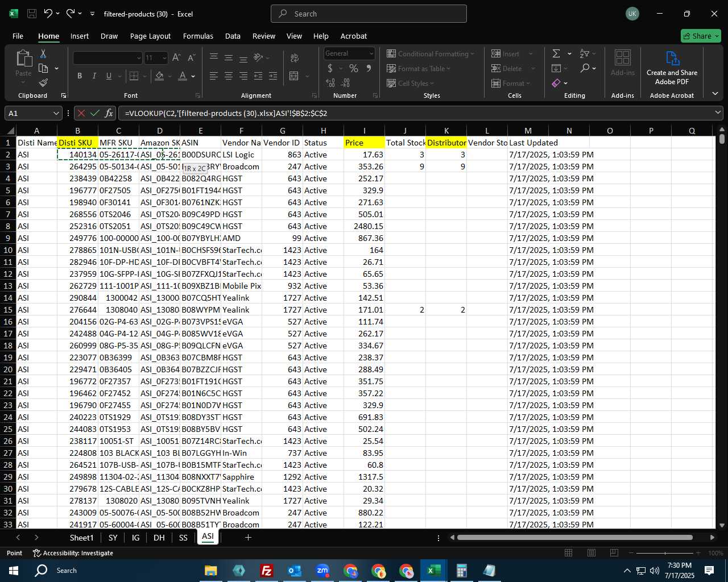
Task: Toggle Bold formatting
Action: 80,76
